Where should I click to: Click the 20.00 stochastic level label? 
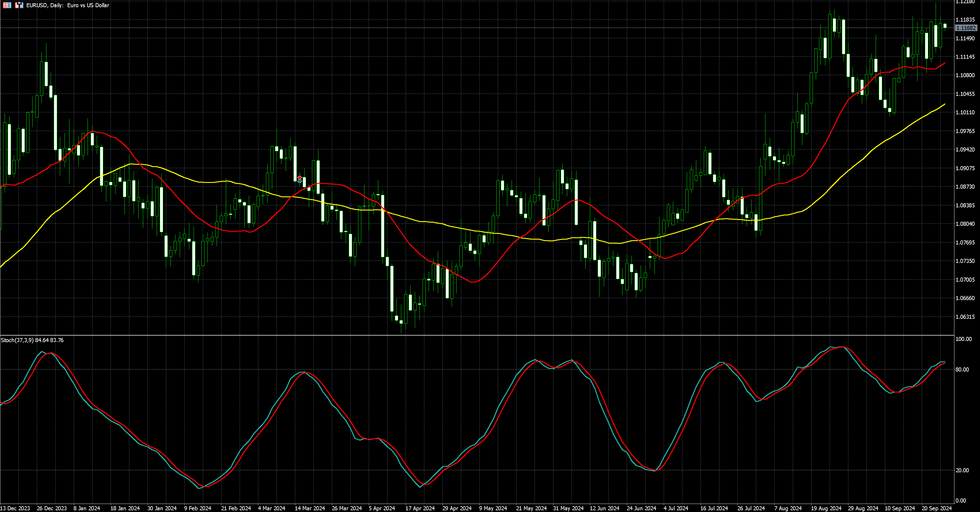962,471
